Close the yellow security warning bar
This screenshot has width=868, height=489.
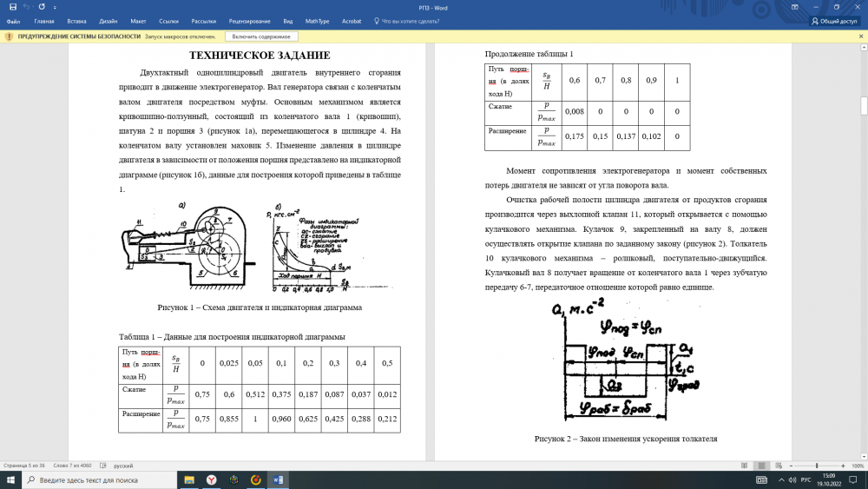[x=859, y=36]
